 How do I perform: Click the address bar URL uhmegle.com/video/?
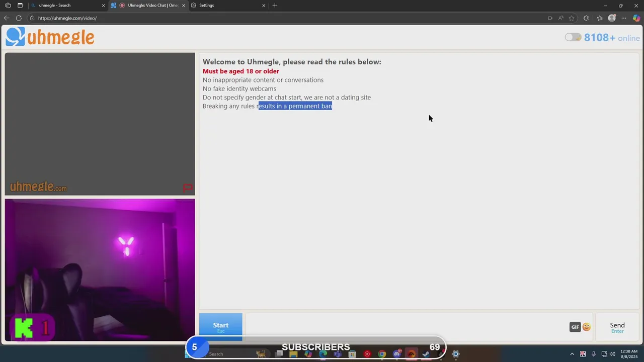click(67, 18)
